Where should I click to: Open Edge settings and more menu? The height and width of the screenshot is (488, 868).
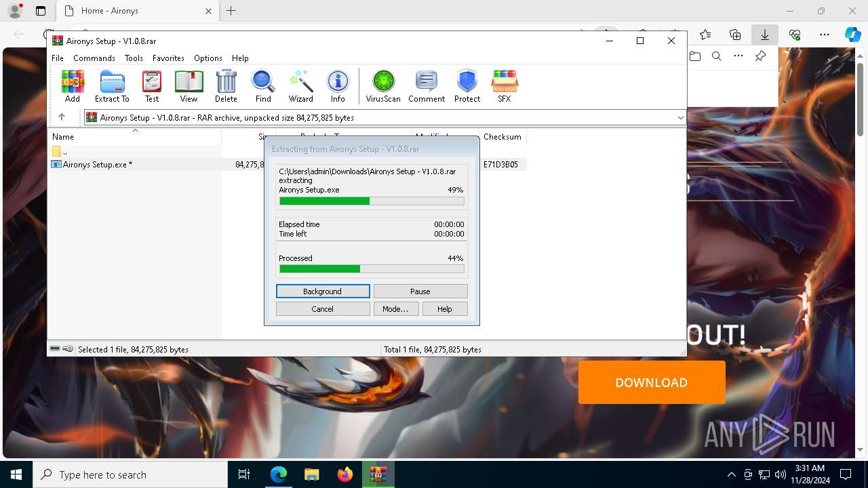[x=825, y=35]
